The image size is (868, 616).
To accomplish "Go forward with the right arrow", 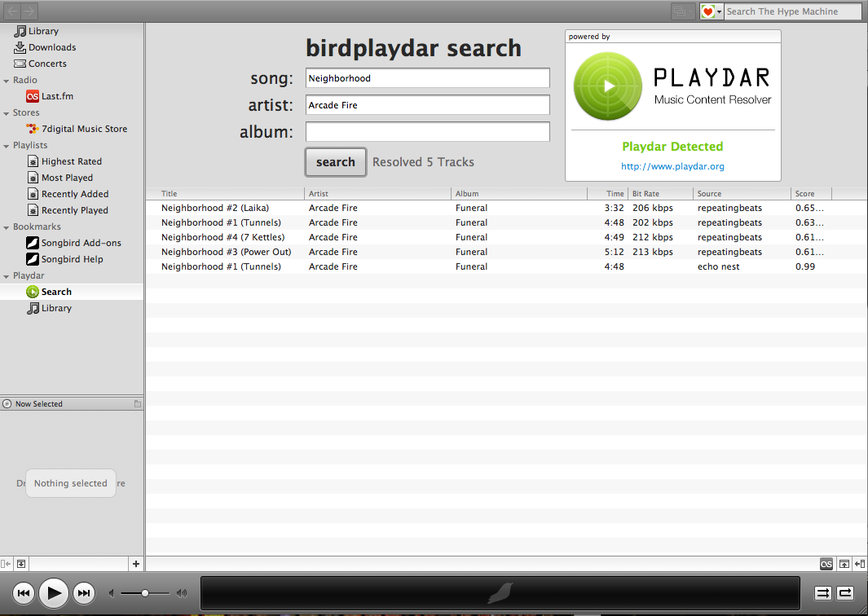I will click(29, 11).
